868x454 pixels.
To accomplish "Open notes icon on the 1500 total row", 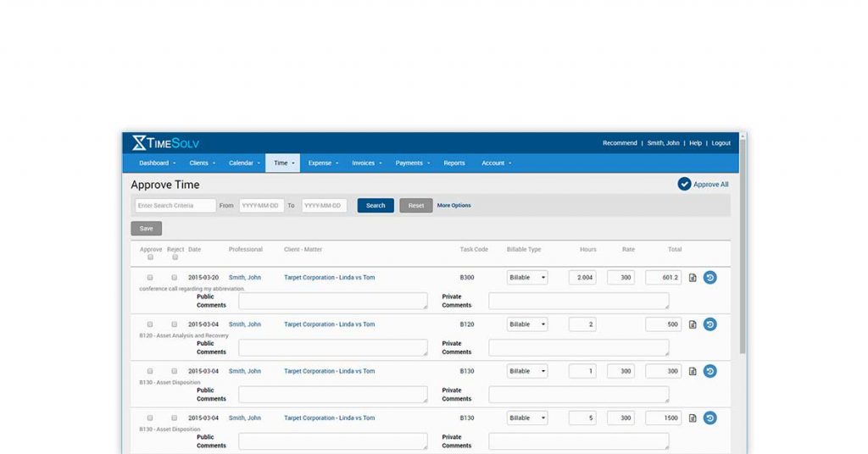I will coord(693,418).
